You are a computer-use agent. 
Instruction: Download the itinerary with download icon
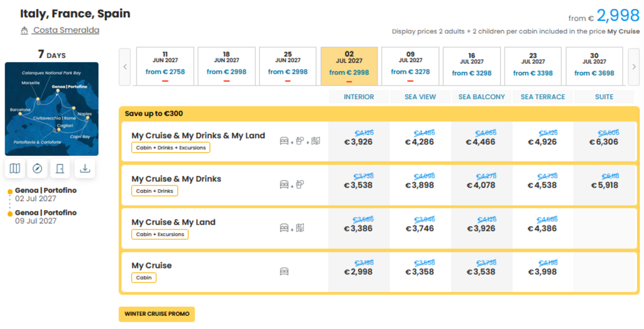click(85, 169)
